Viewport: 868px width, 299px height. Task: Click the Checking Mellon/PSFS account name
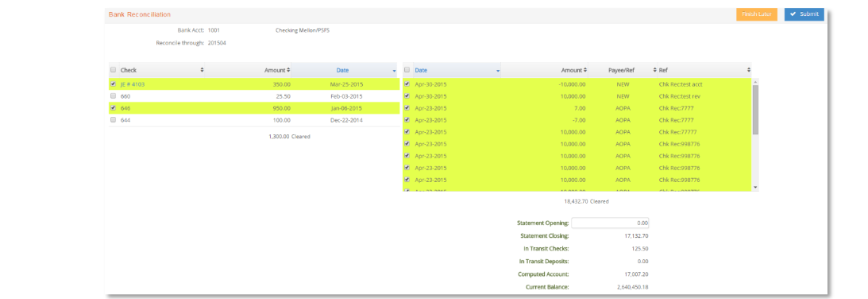pyautogui.click(x=303, y=30)
